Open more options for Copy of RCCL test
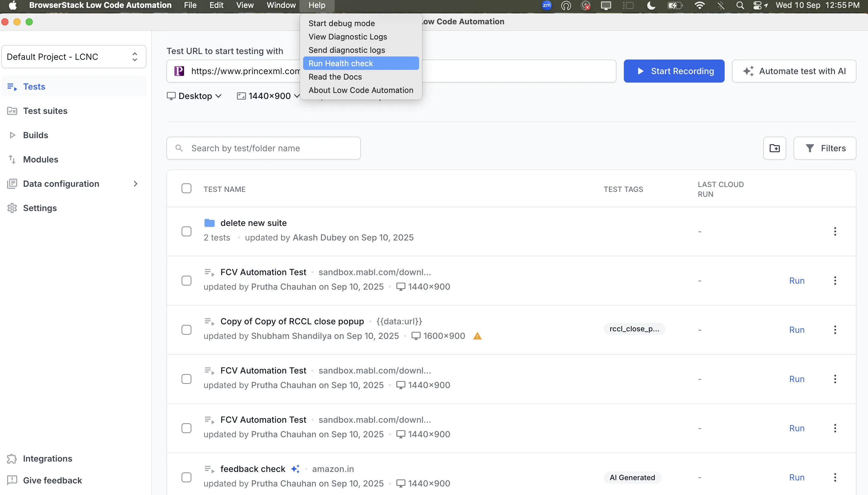The width and height of the screenshot is (868, 495). 835,330
